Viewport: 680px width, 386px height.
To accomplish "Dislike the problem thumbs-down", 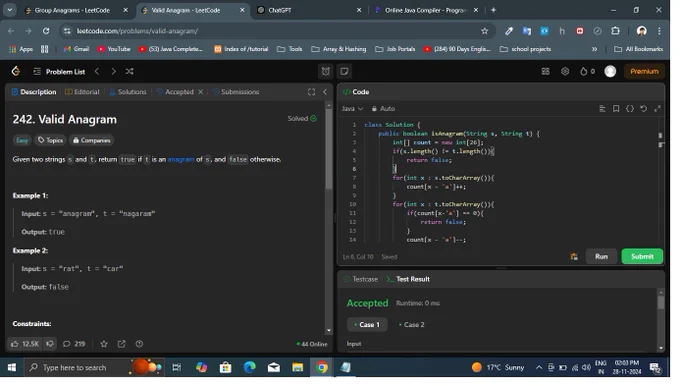I will click(50, 344).
